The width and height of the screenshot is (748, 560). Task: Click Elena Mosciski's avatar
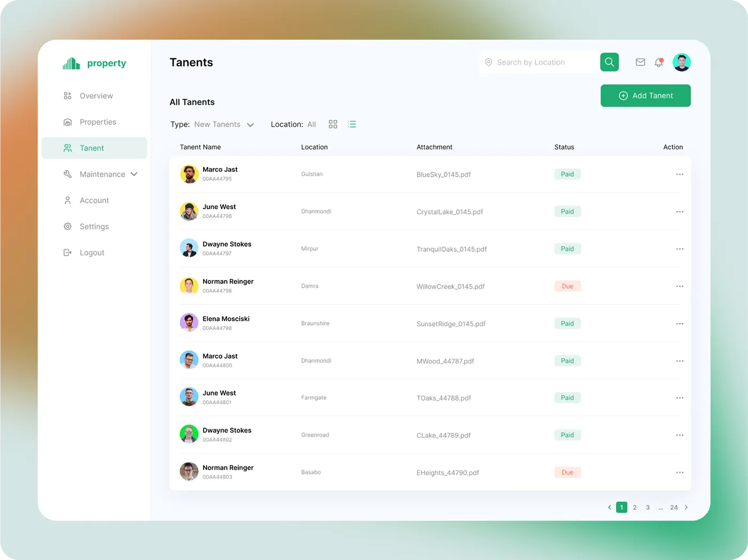pos(189,323)
